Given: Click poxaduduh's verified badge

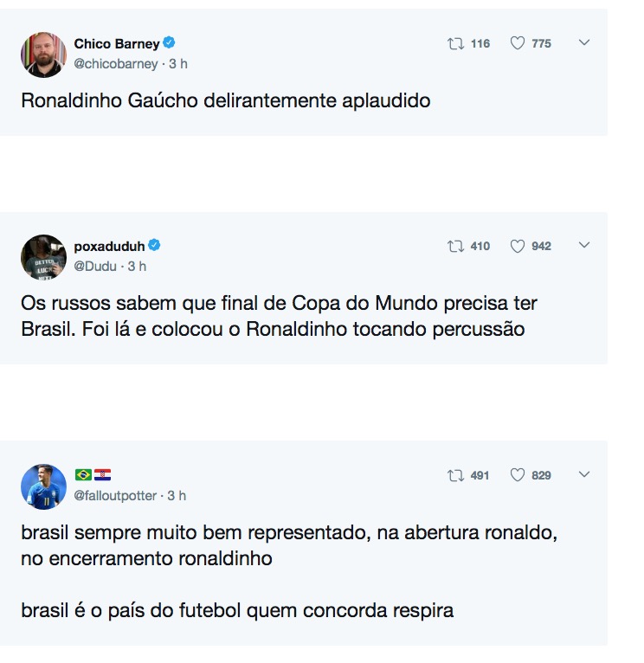Looking at the screenshot, I should [x=154, y=246].
